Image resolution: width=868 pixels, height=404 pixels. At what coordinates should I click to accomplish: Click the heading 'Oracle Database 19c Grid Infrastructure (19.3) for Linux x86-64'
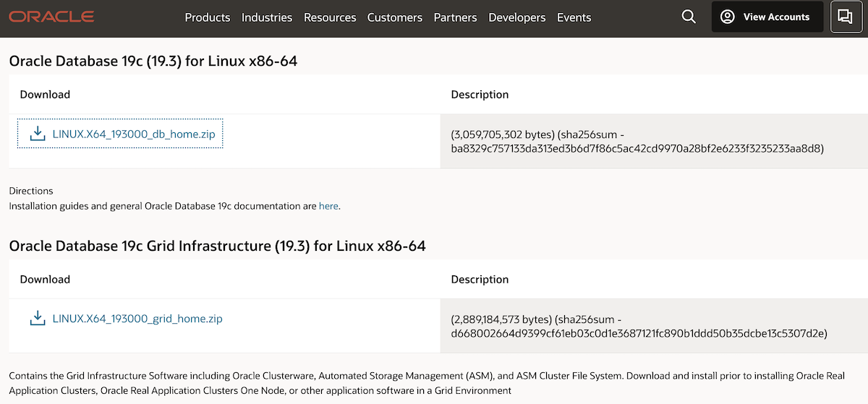point(218,246)
